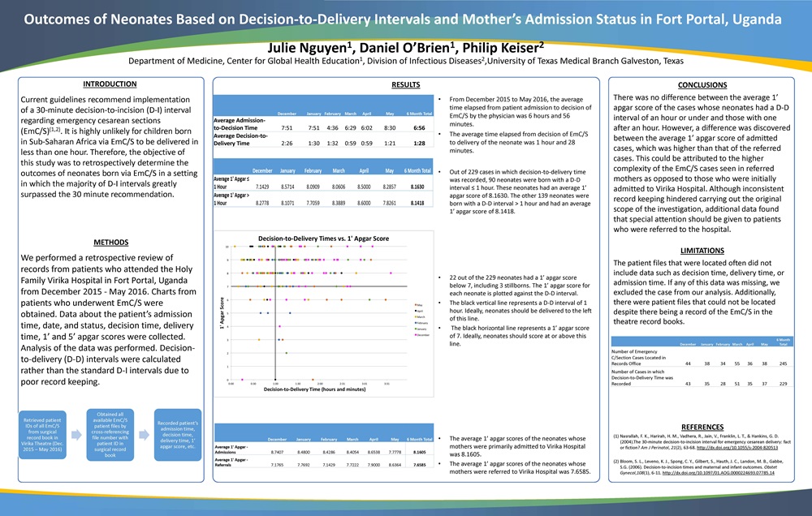The width and height of the screenshot is (812, 516).
Task: Select the RESULTS section heading
Action: point(405,84)
